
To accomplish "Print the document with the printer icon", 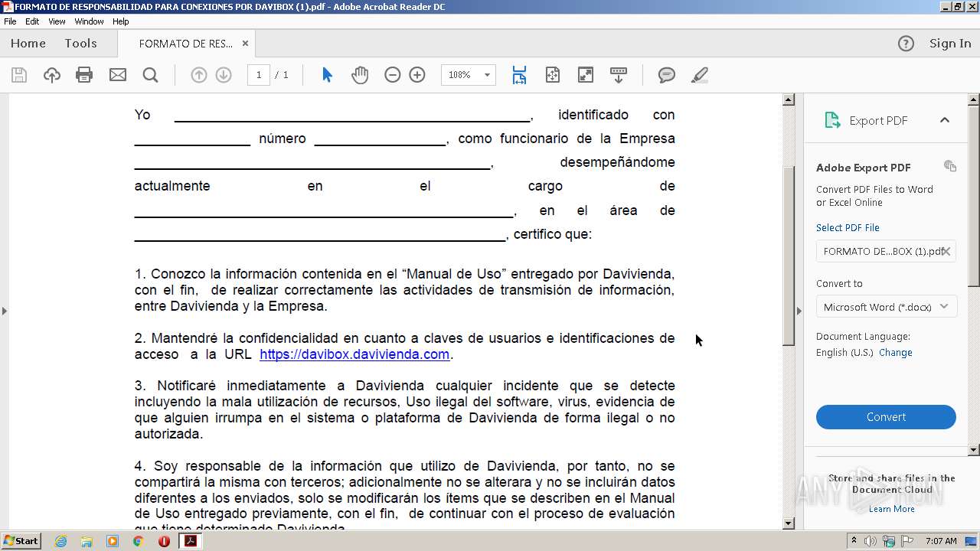I will click(84, 75).
